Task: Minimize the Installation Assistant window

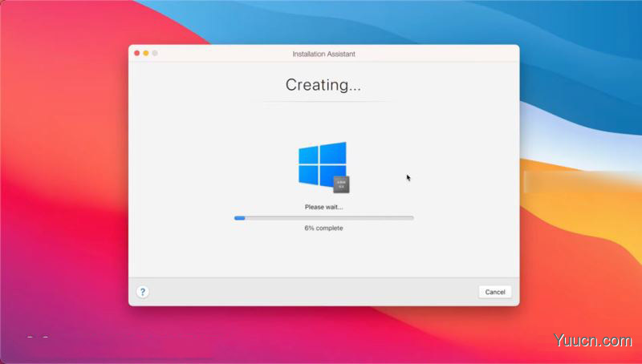Action: pos(146,53)
